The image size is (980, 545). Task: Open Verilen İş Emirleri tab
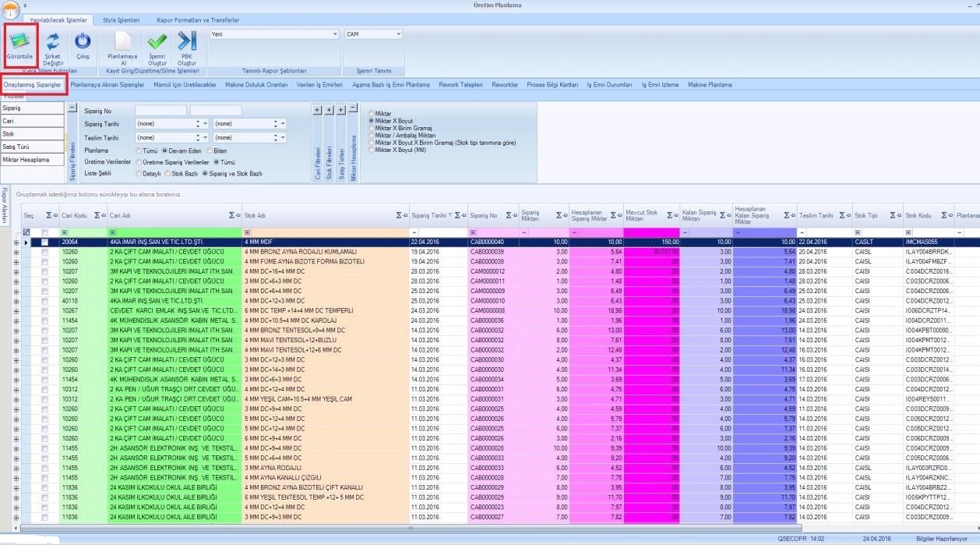click(x=319, y=84)
